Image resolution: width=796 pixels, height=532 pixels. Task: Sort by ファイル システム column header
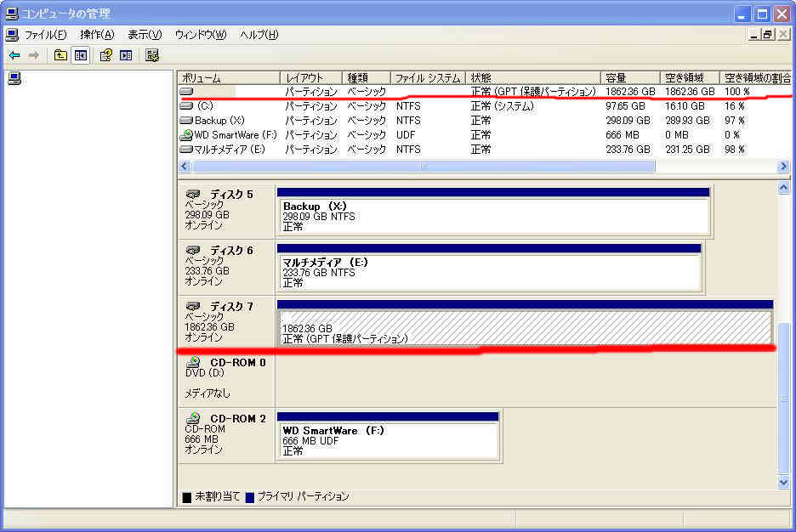pos(428,78)
